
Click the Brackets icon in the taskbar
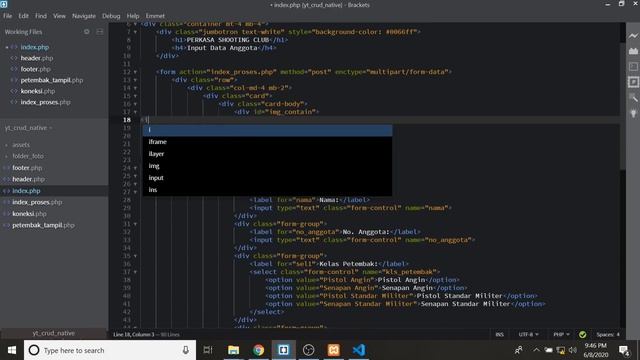(x=284, y=350)
